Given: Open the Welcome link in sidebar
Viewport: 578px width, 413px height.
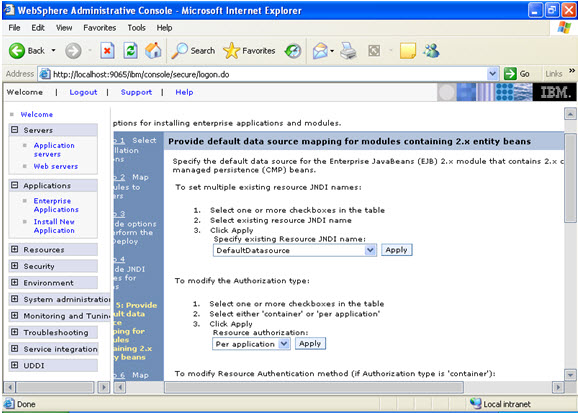Looking at the screenshot, I should [36, 114].
